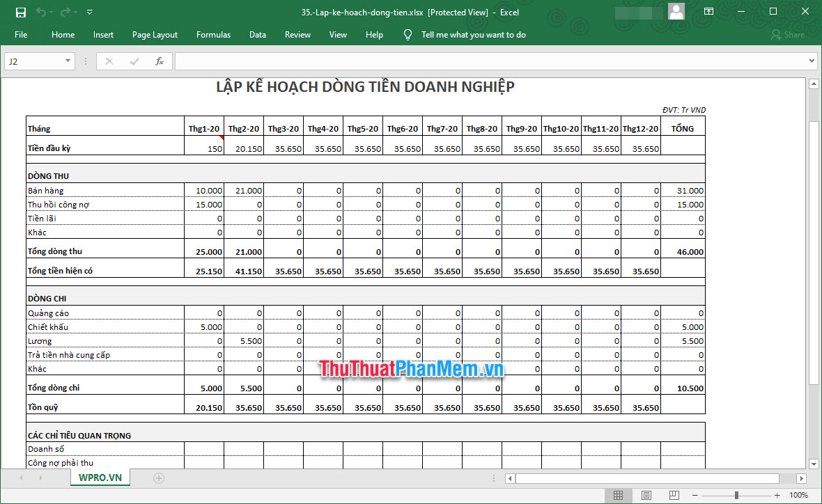
Task: Click the Enter checkmark icon beside formula bar
Action: [134, 61]
